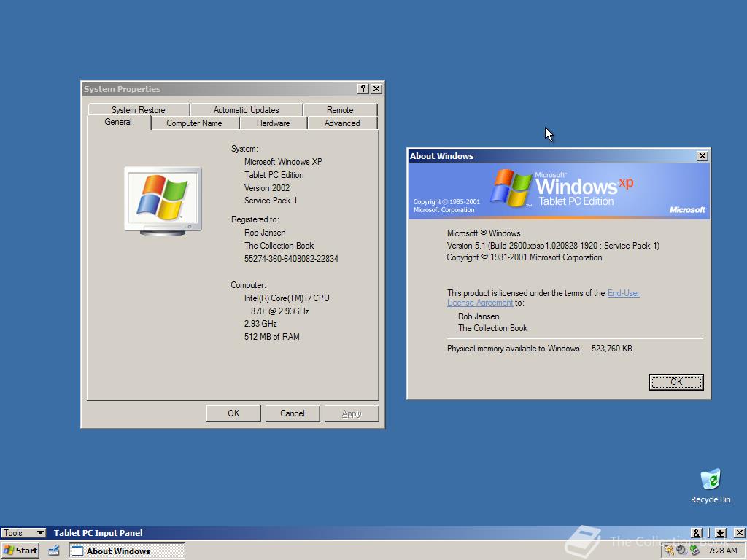Viewport: 747px width, 560px height.
Task: Click the ampersand symbols button on Input Panel
Action: pos(697,533)
